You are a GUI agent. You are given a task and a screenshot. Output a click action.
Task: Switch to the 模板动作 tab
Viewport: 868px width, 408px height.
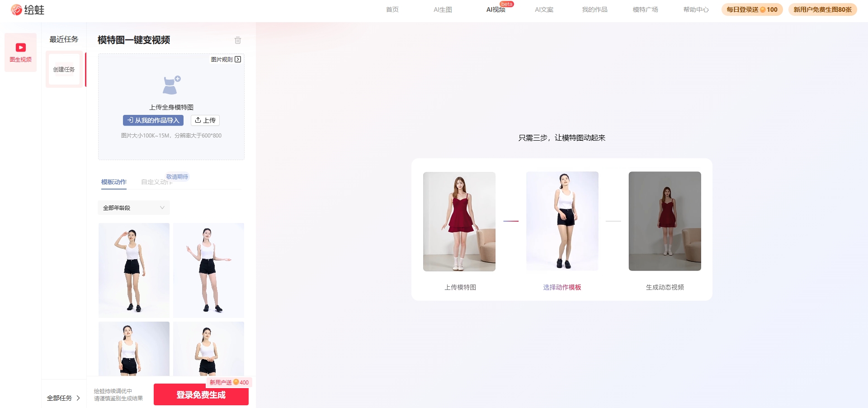[113, 182]
